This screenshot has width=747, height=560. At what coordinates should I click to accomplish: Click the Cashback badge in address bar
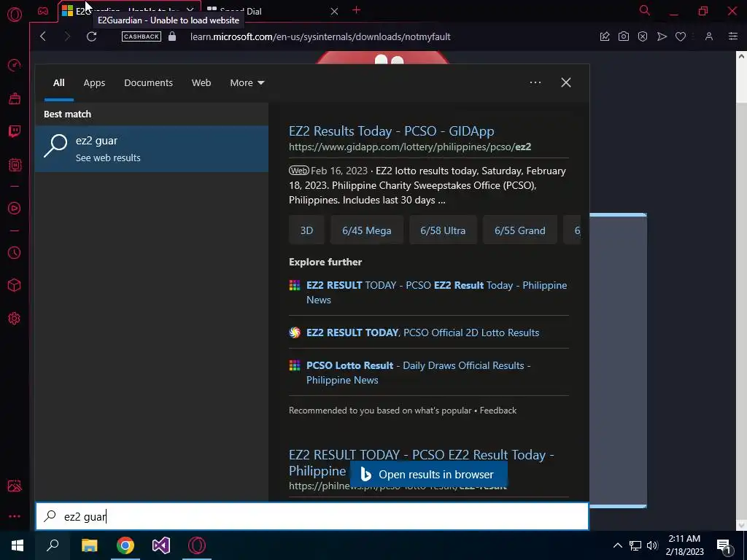coord(141,36)
